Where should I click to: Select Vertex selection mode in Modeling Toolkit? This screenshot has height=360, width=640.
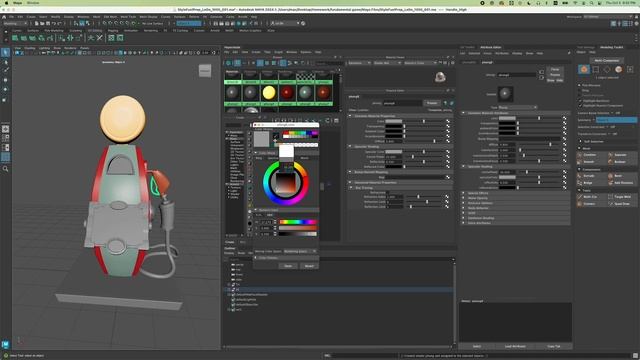pyautogui.click(x=596, y=69)
